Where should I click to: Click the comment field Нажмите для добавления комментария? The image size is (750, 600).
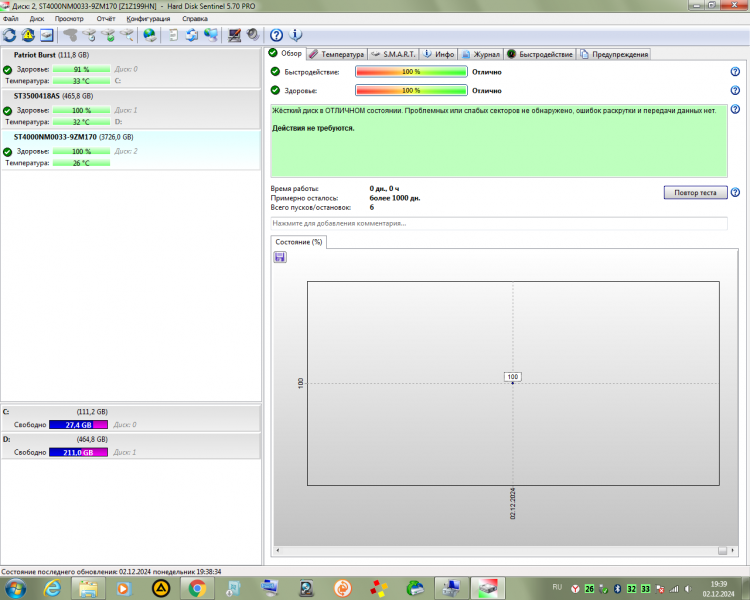[498, 223]
